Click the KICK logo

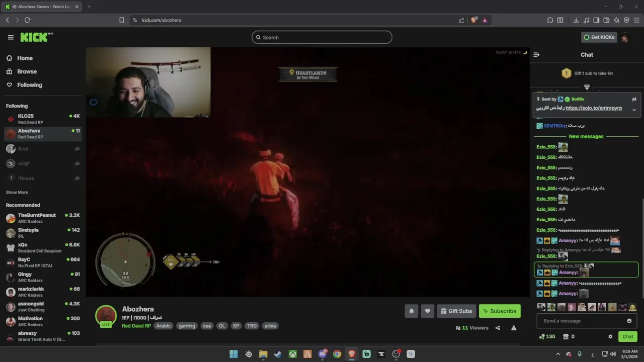click(x=36, y=37)
